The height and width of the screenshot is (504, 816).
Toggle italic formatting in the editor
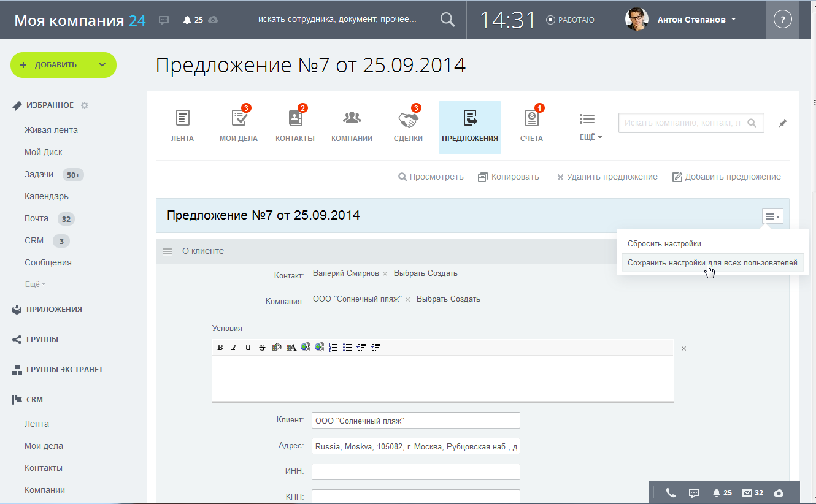[234, 348]
